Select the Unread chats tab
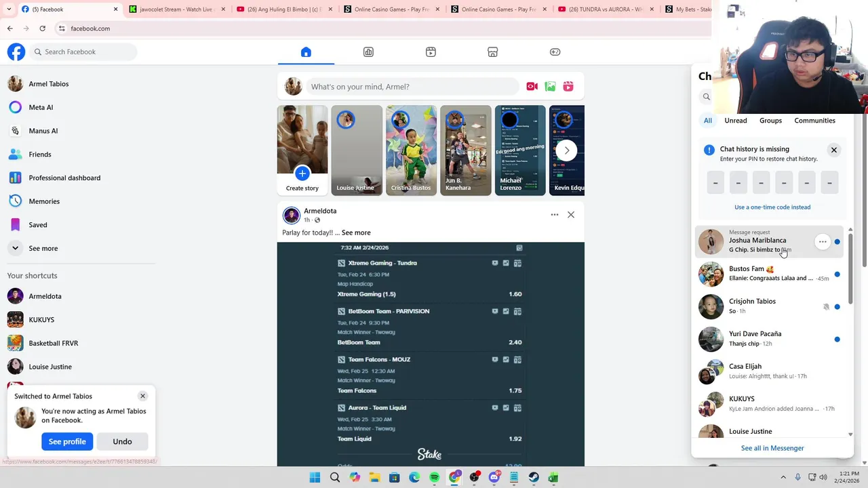 tap(736, 121)
